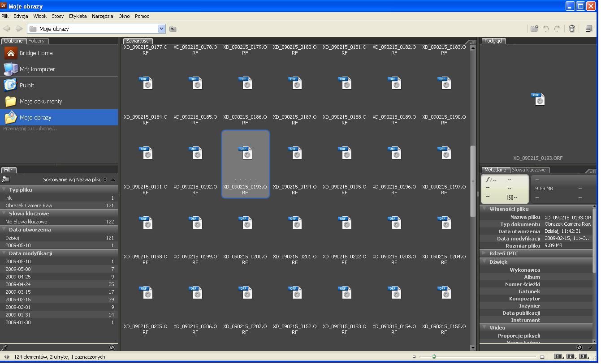Image resolution: width=601 pixels, height=364 pixels.
Task: Show or hide panels via status bar arrows
Action: coord(7,357)
